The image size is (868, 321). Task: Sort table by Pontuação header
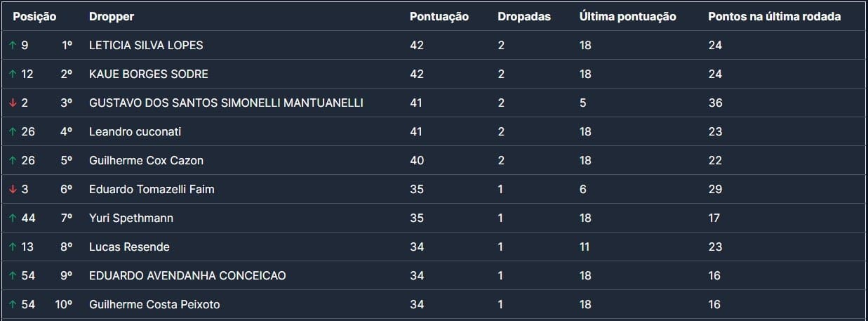coord(439,16)
